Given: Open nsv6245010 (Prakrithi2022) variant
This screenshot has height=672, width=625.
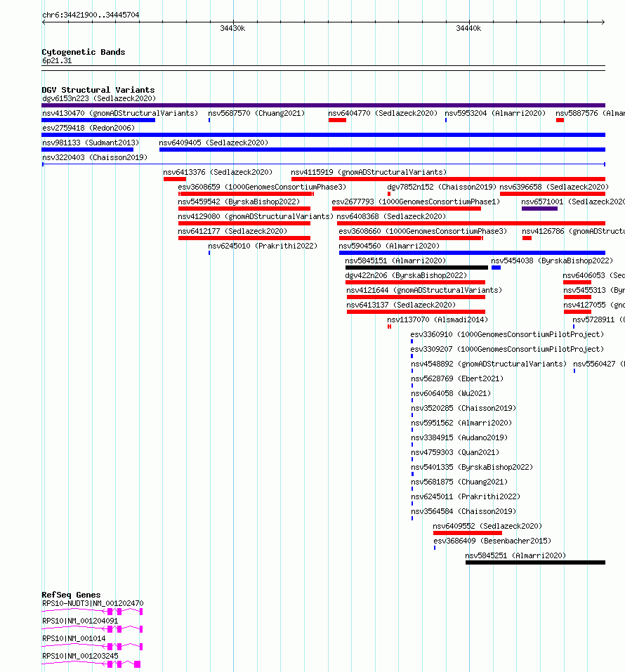Looking at the screenshot, I should (263, 246).
